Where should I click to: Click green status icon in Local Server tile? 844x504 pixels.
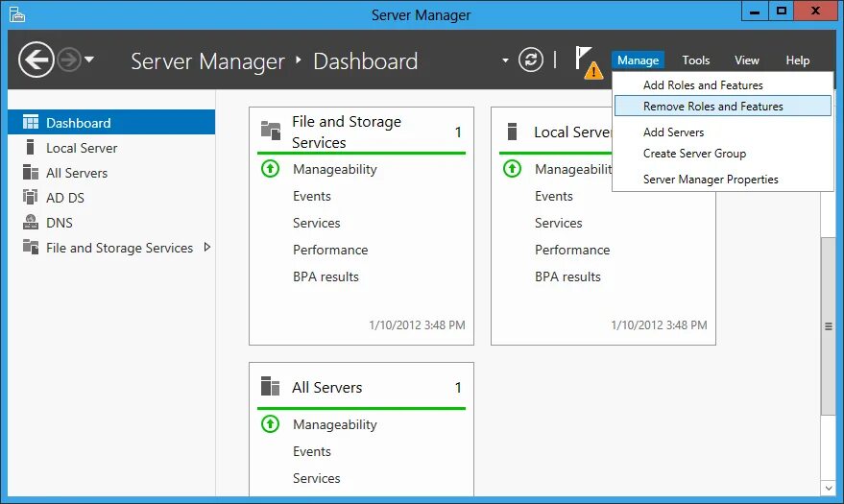(512, 169)
